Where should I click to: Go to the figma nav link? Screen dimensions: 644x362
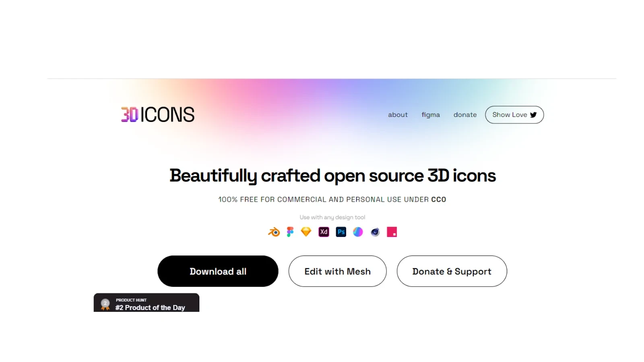click(431, 115)
